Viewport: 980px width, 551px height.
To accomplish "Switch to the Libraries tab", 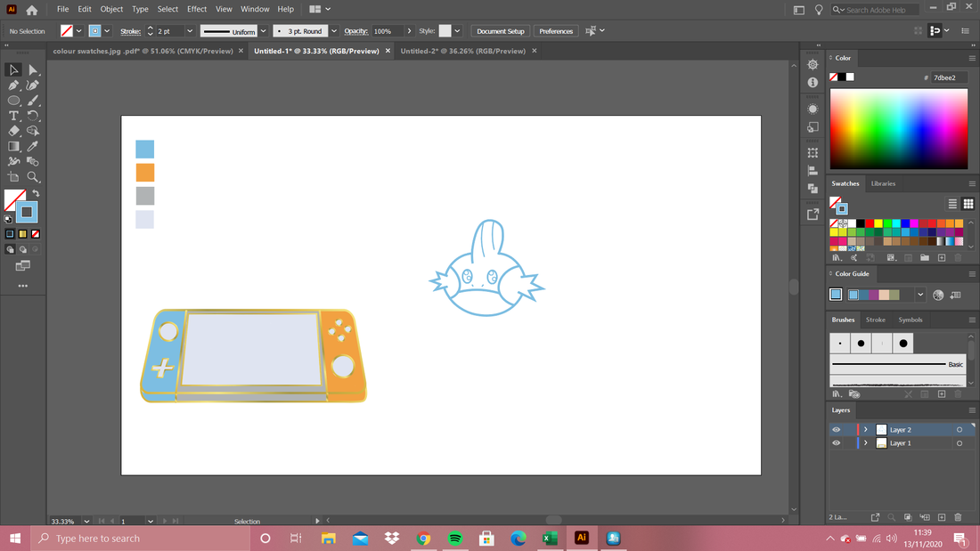I will [x=883, y=183].
